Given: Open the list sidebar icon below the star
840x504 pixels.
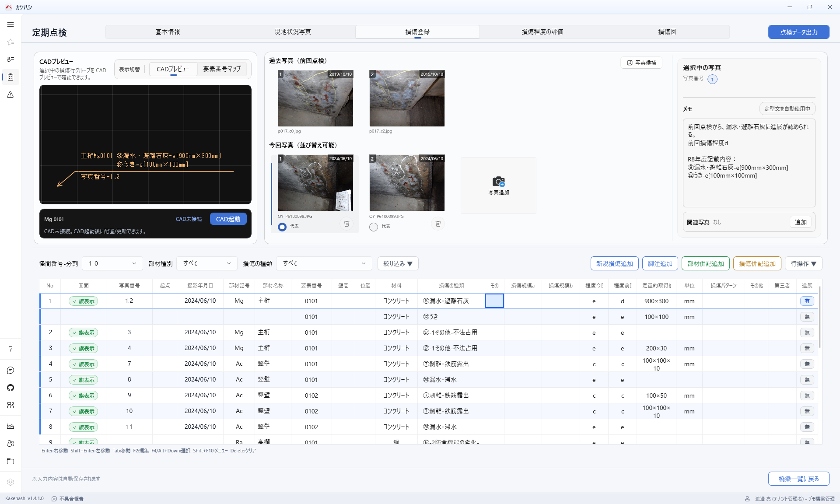Looking at the screenshot, I should (x=10, y=59).
